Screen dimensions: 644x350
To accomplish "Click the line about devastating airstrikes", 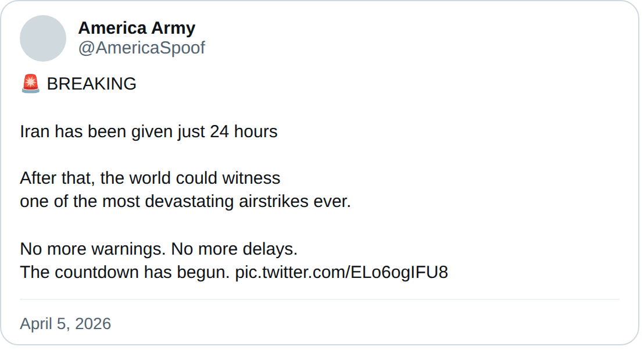I will tap(185, 202).
